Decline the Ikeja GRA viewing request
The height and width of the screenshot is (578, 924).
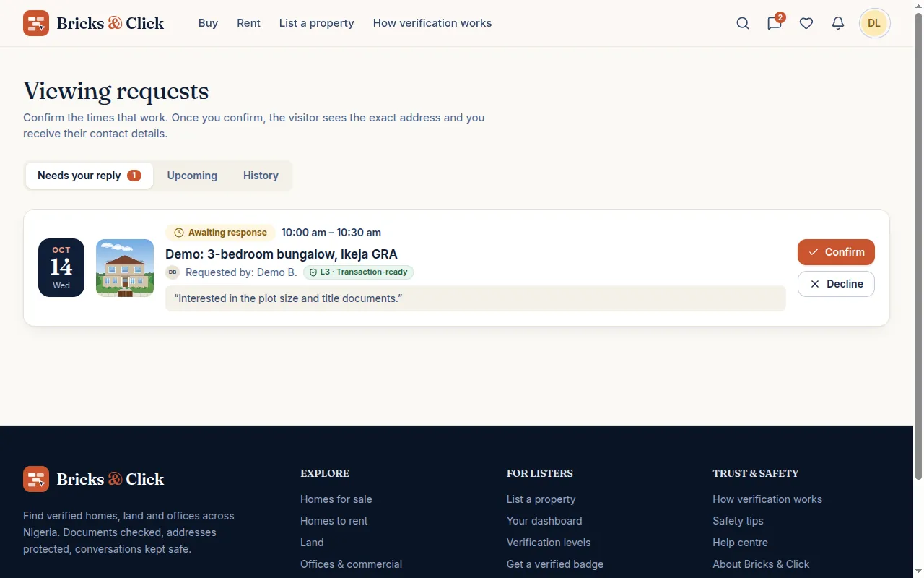coord(836,284)
